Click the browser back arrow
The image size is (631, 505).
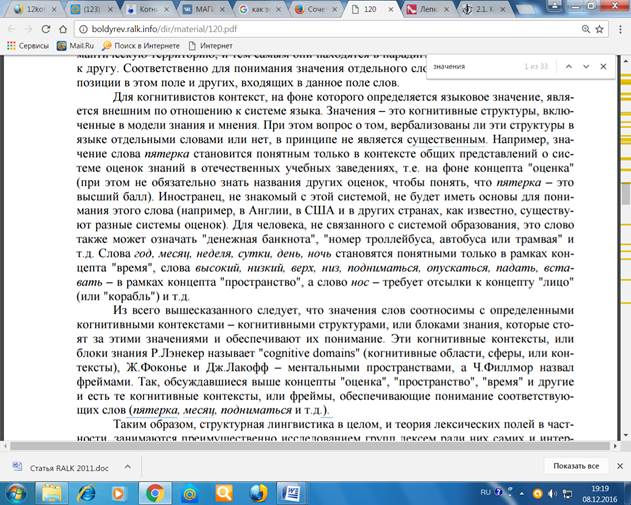pyautogui.click(x=10, y=29)
